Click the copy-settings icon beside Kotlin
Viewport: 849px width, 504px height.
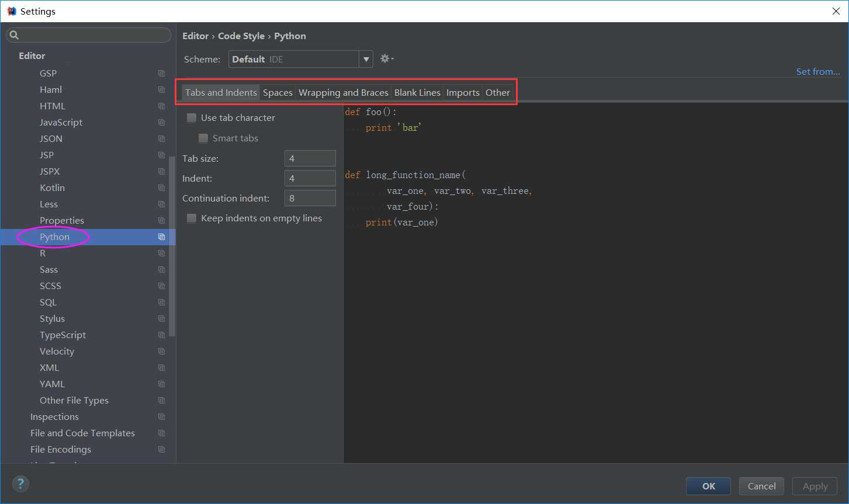[161, 188]
